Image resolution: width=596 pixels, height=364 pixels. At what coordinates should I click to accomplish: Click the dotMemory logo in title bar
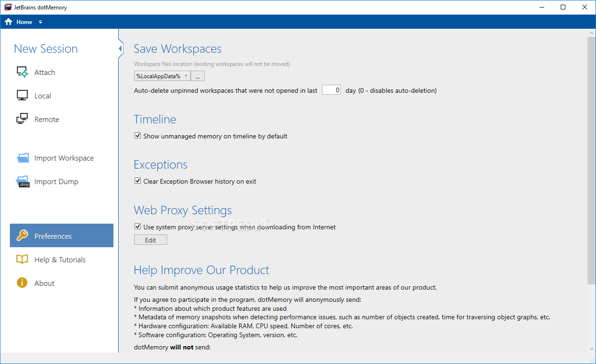click(8, 7)
